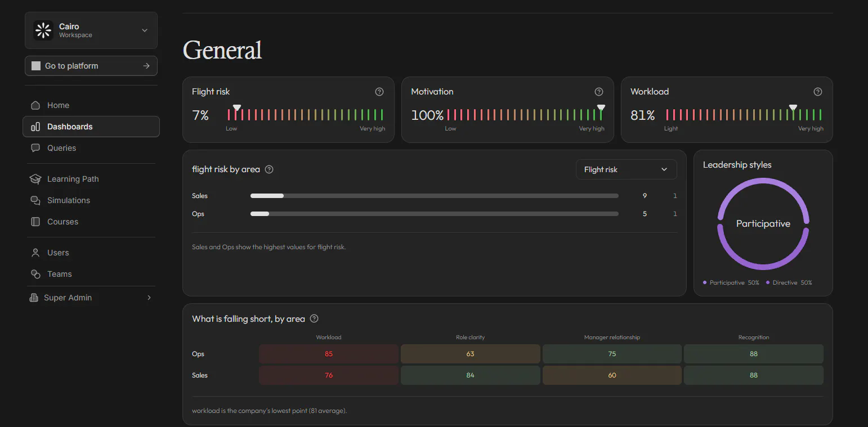Image resolution: width=868 pixels, height=427 pixels.
Task: Expand the Super Admin chevron
Action: pyautogui.click(x=149, y=298)
